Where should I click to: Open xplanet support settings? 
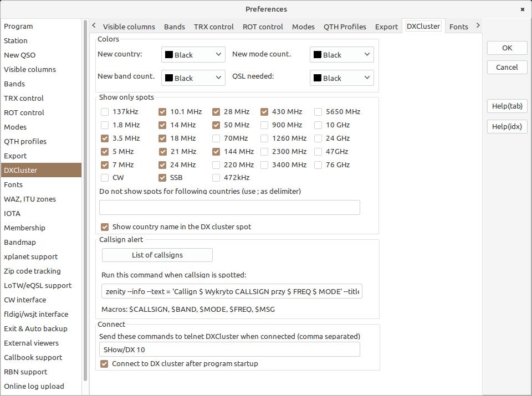pos(42,256)
